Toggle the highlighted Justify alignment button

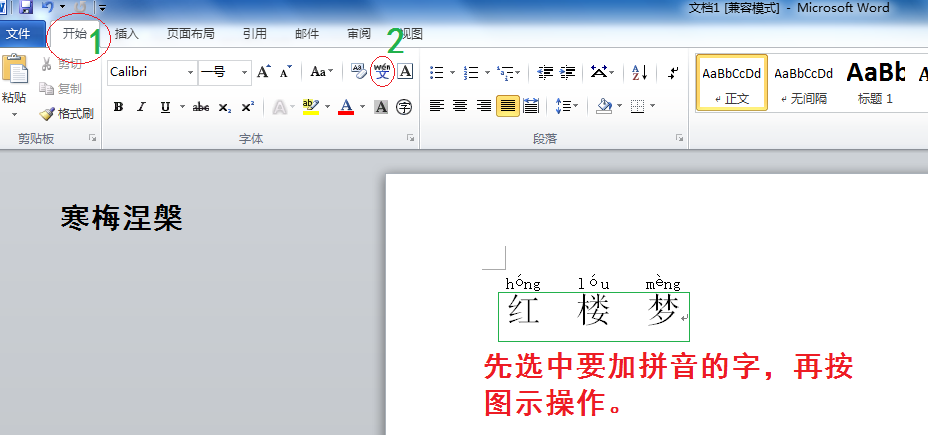508,107
